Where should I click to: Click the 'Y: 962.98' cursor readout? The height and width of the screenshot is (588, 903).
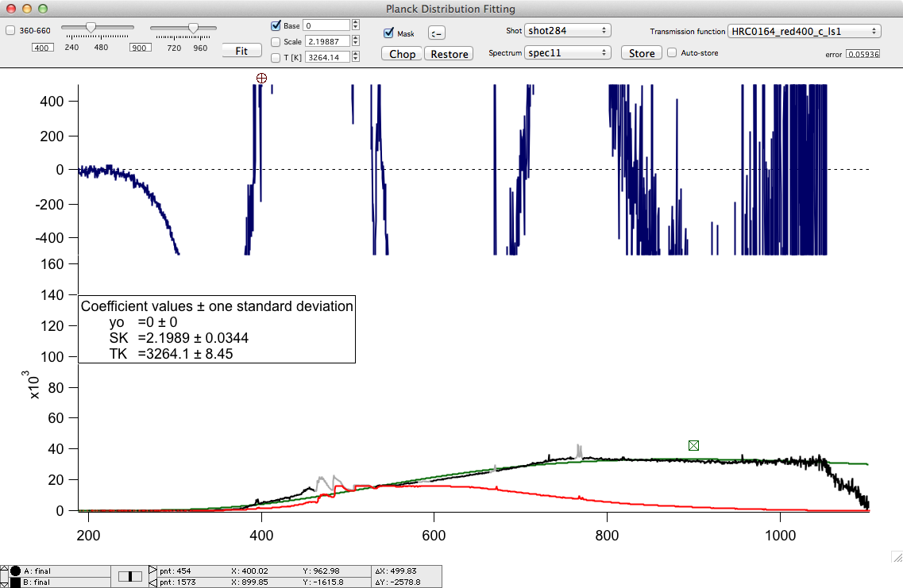coord(321,571)
